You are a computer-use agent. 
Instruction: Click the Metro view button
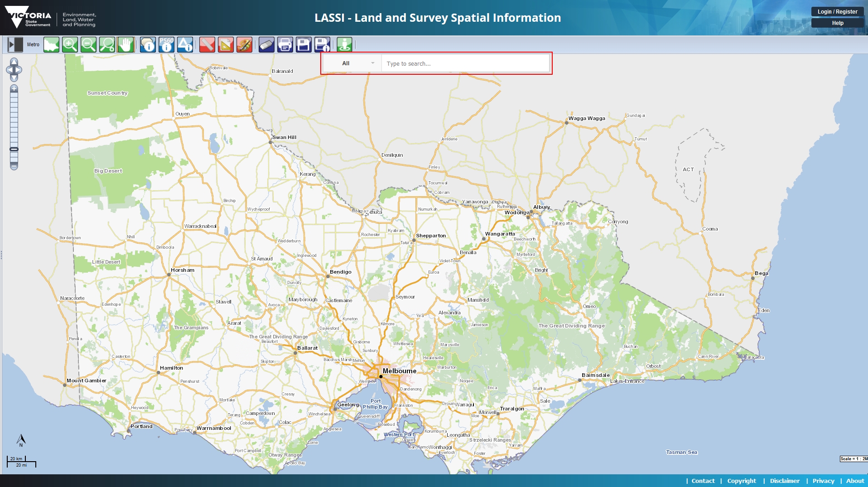(34, 44)
